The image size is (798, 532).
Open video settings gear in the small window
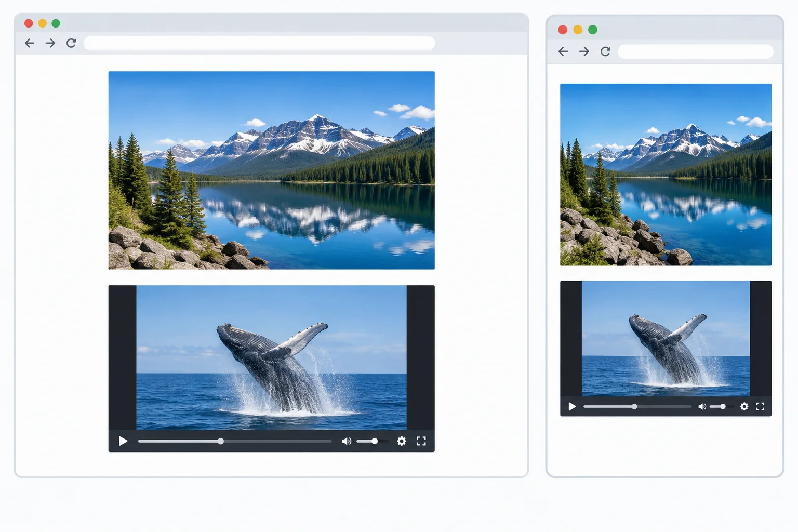pyautogui.click(x=744, y=406)
